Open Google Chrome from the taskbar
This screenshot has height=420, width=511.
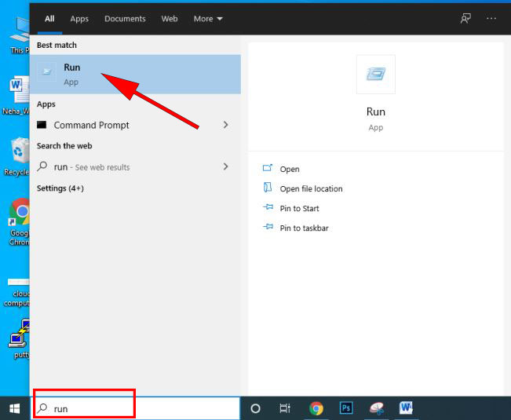point(316,408)
